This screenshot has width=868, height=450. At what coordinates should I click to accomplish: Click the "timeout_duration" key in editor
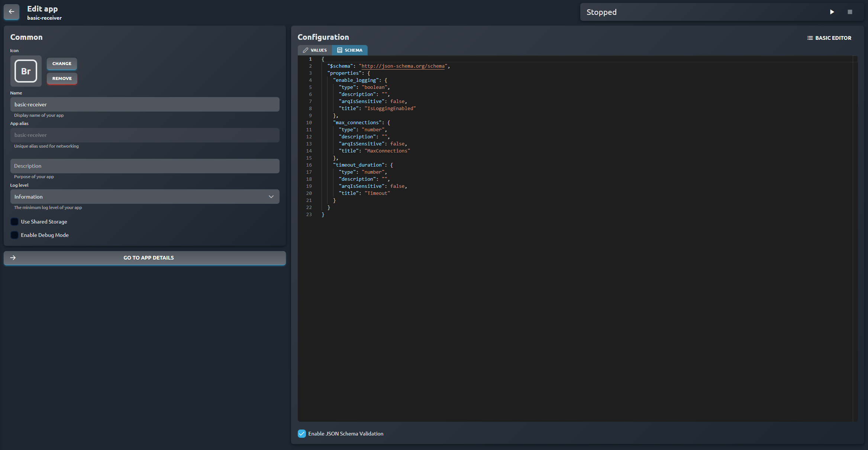[x=359, y=165]
